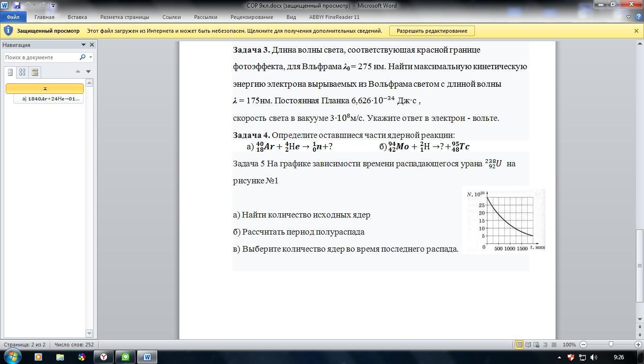Screen dimensions: 644x364
Task: Switch to draft view mode
Action: [554, 345]
